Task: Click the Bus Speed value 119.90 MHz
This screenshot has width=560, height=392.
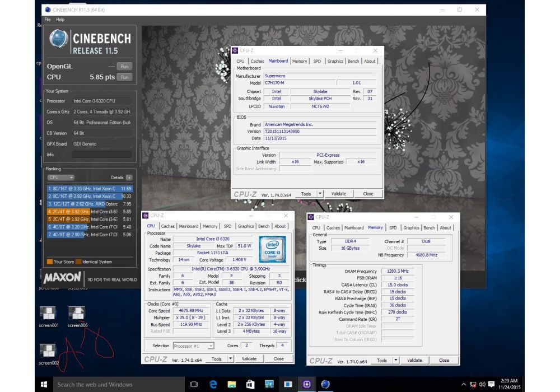Action: pyautogui.click(x=191, y=325)
